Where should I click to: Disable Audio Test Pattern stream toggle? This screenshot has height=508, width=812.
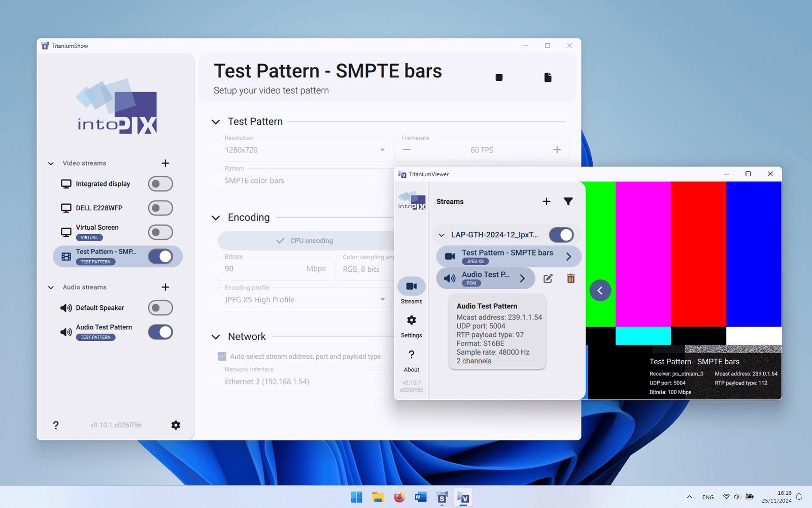pyautogui.click(x=160, y=332)
